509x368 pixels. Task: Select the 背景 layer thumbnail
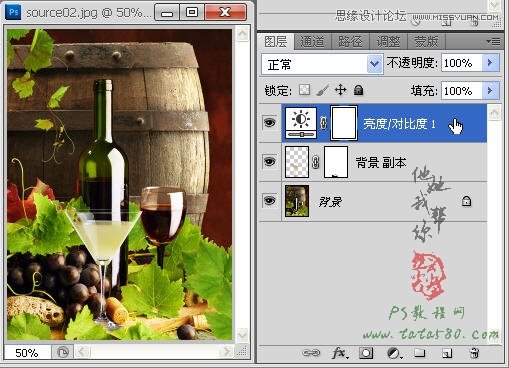click(x=297, y=201)
